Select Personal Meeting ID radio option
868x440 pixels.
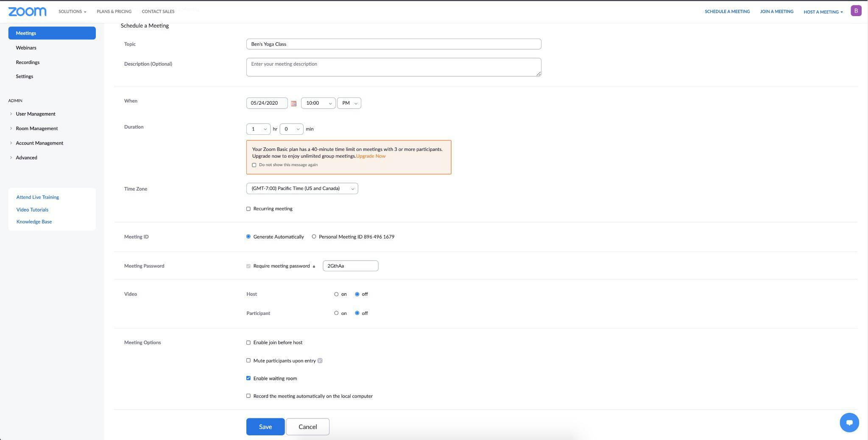pos(314,237)
